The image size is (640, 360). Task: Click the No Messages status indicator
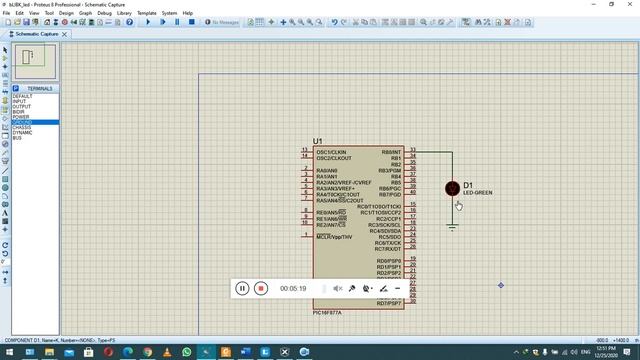click(x=222, y=22)
